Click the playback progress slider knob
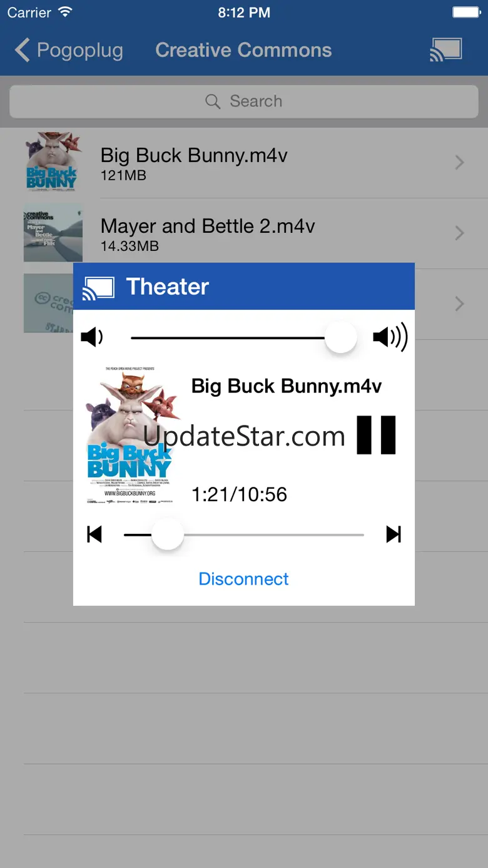Image resolution: width=488 pixels, height=868 pixels. 168,534
